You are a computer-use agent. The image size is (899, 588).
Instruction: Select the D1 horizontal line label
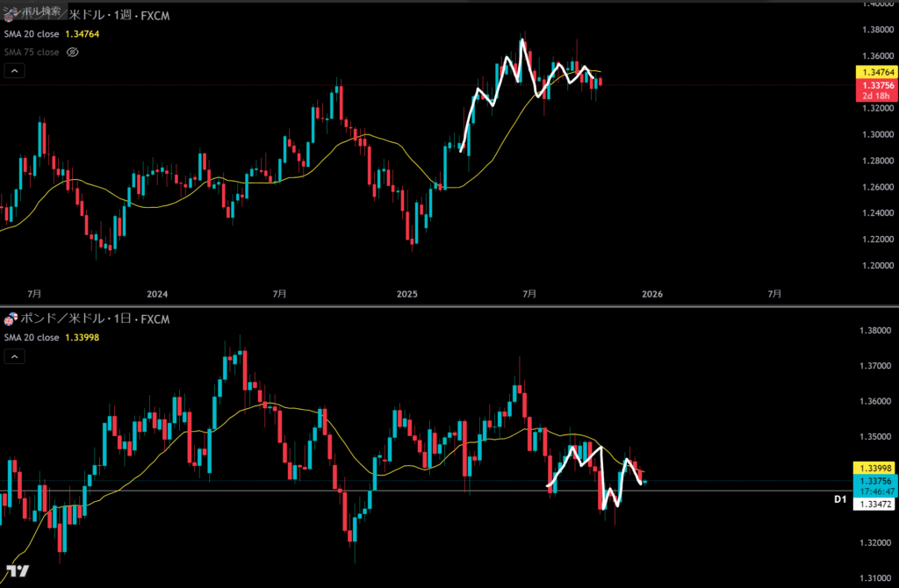tap(839, 499)
